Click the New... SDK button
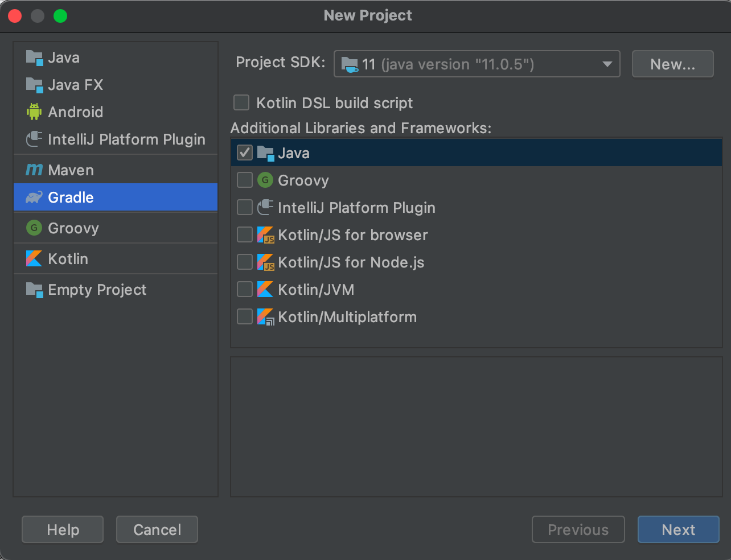This screenshot has height=560, width=731. tap(673, 64)
